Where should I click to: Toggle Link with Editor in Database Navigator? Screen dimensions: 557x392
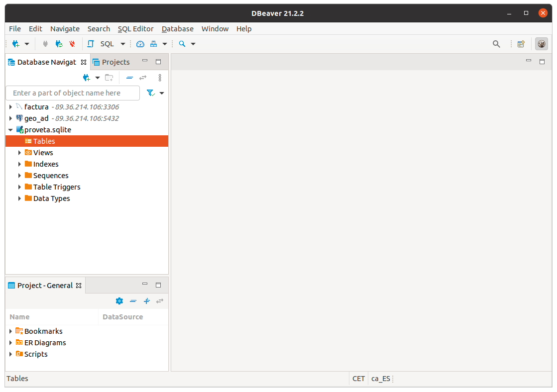(x=143, y=78)
